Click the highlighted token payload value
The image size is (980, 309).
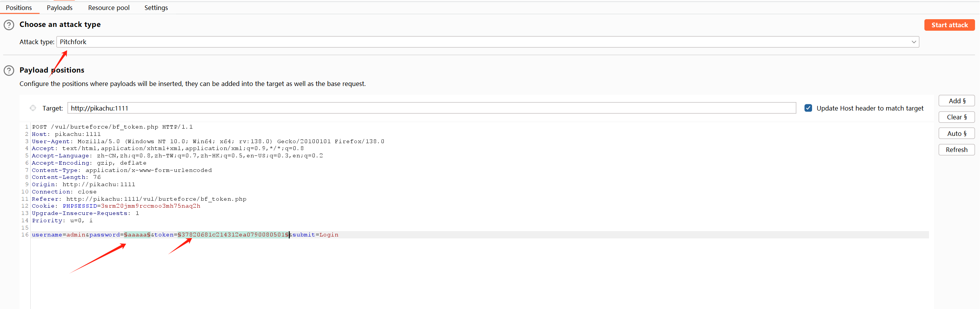pyautogui.click(x=233, y=235)
